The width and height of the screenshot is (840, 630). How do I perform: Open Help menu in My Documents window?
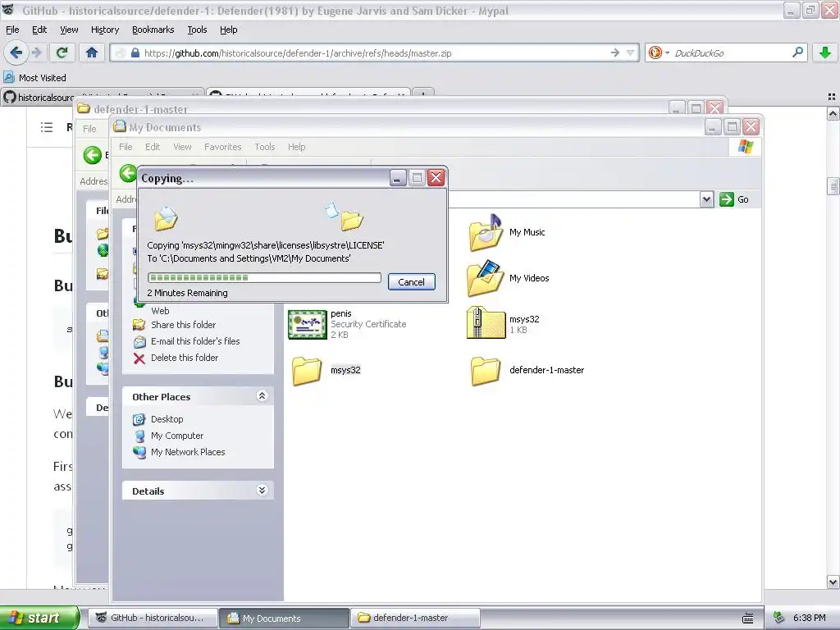pos(296,147)
